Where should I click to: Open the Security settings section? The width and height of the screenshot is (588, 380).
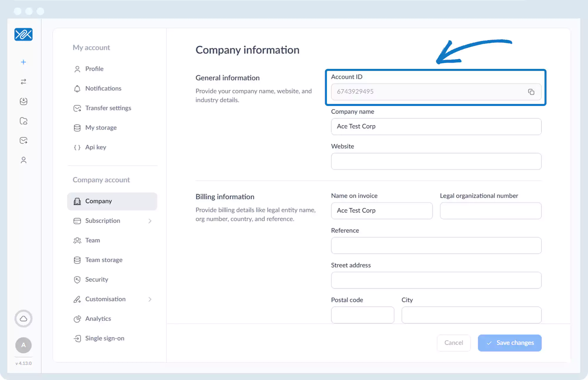tap(96, 279)
